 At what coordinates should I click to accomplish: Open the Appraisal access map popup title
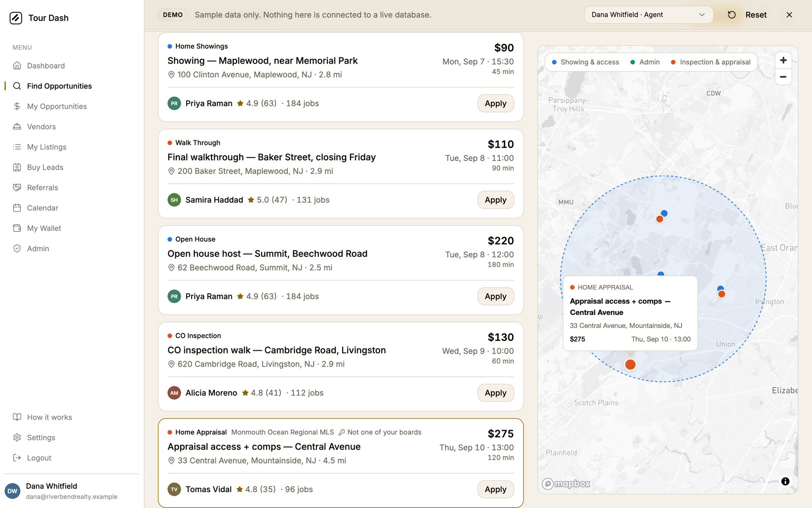tap(620, 307)
